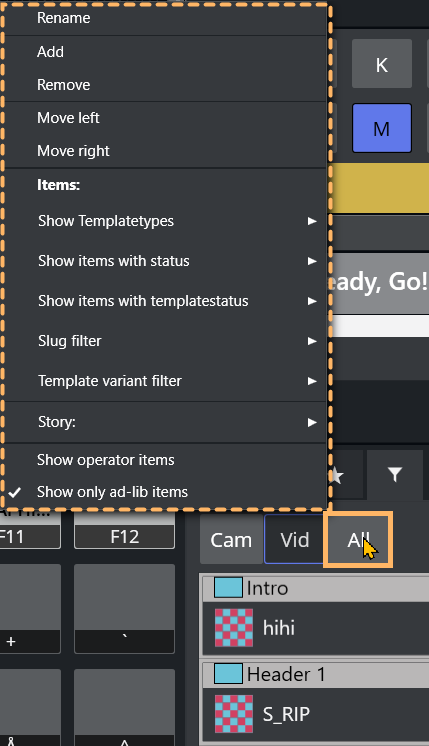The image size is (429, 746).
Task: Click the star favorites icon
Action: pos(337,474)
